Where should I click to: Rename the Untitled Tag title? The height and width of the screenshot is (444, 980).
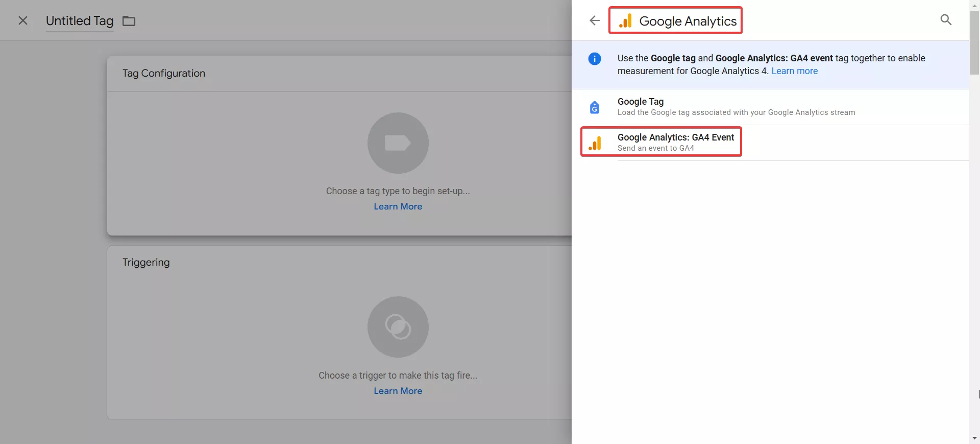80,21
